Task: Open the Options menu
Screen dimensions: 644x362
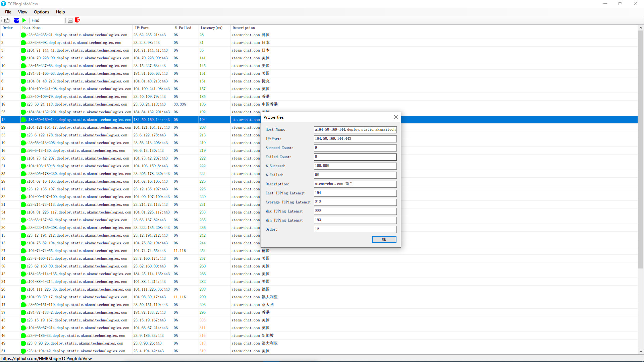Action: coord(41,12)
